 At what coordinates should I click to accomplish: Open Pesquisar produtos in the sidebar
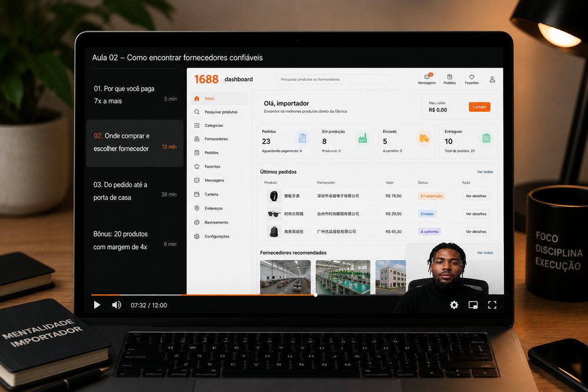pos(219,112)
